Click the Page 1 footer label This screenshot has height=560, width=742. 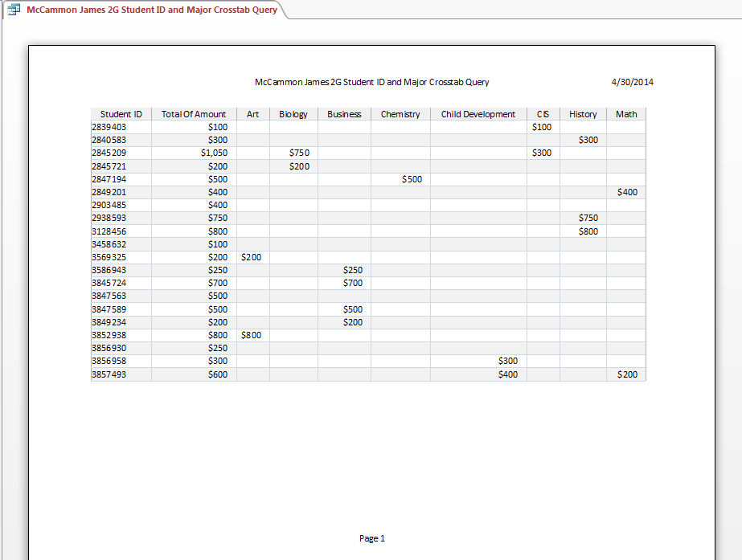coord(372,538)
